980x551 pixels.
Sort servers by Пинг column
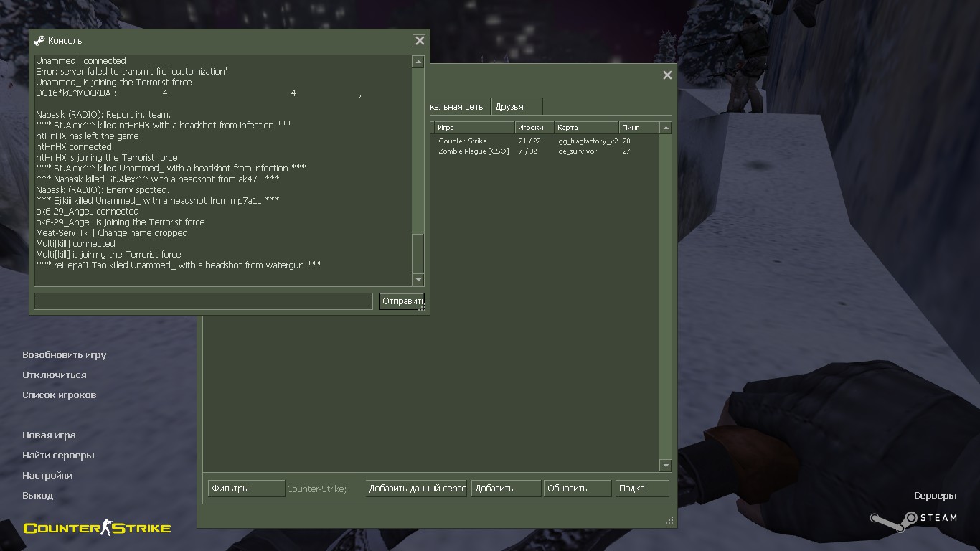coord(638,128)
